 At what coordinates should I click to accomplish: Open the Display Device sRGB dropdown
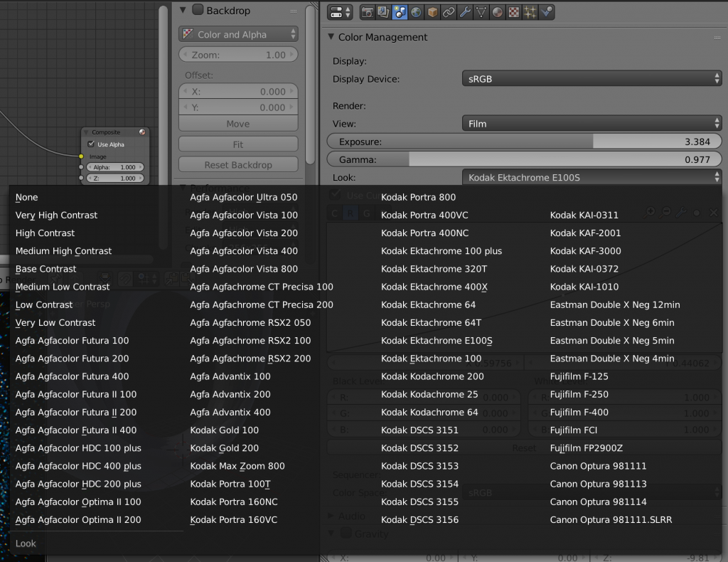coord(591,79)
